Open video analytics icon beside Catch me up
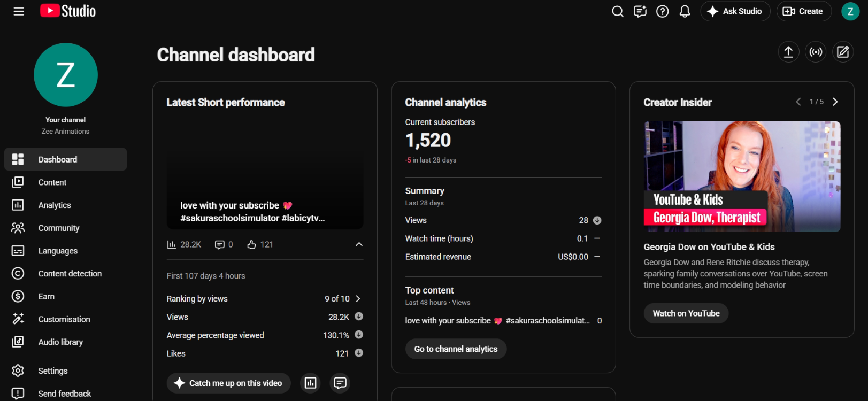 click(x=310, y=383)
